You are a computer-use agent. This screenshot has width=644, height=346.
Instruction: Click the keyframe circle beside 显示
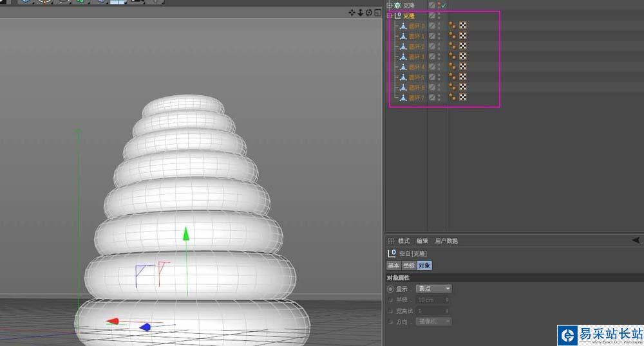[x=391, y=289]
